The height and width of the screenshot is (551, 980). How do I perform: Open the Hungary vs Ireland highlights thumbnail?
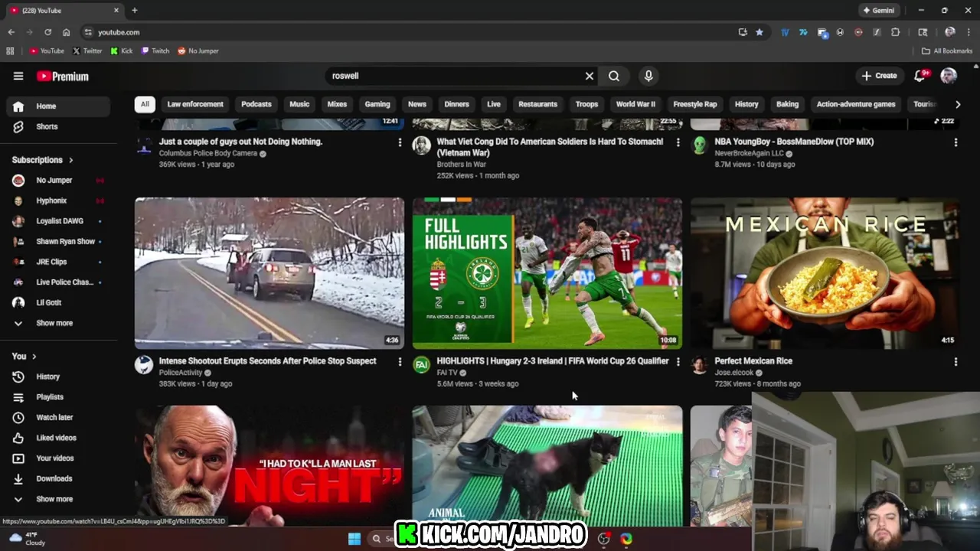pos(547,273)
